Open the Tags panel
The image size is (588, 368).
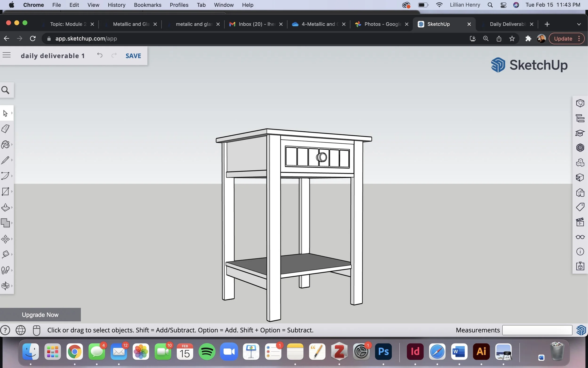pyautogui.click(x=580, y=207)
